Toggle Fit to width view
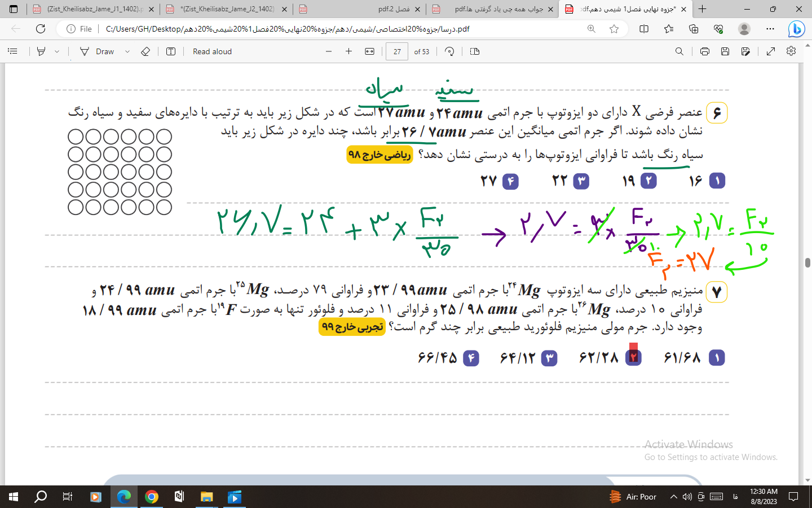Screen dimensions: 812x508 [369, 51]
